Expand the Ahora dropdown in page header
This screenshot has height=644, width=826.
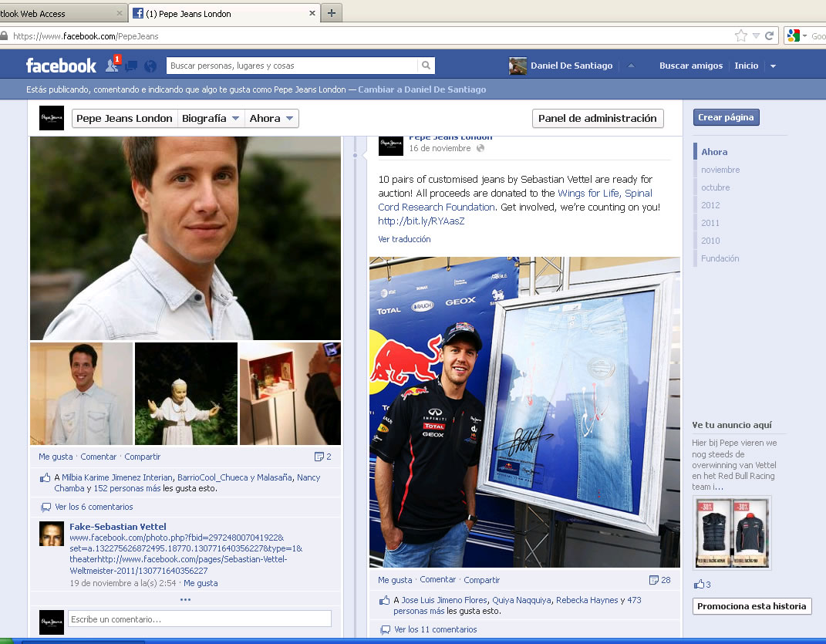pyautogui.click(x=271, y=118)
